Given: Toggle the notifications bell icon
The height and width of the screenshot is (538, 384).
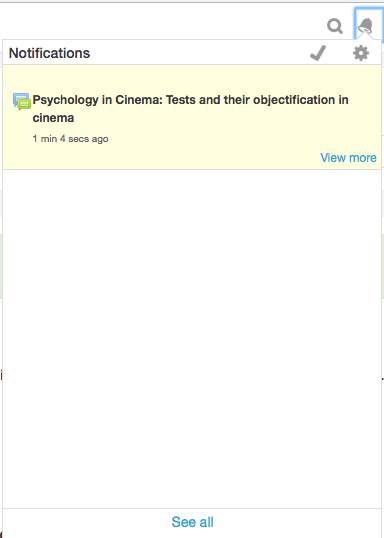Looking at the screenshot, I should 366,26.
